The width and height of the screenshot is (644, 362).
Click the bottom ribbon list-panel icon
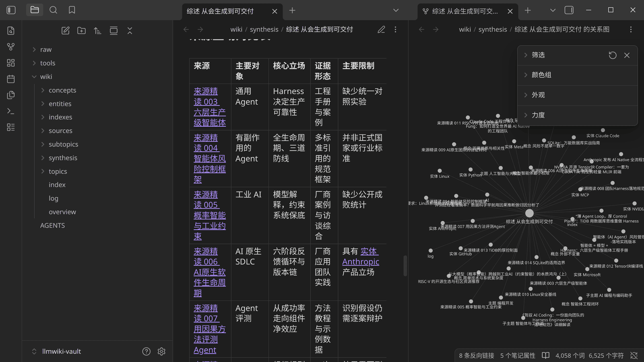(11, 127)
